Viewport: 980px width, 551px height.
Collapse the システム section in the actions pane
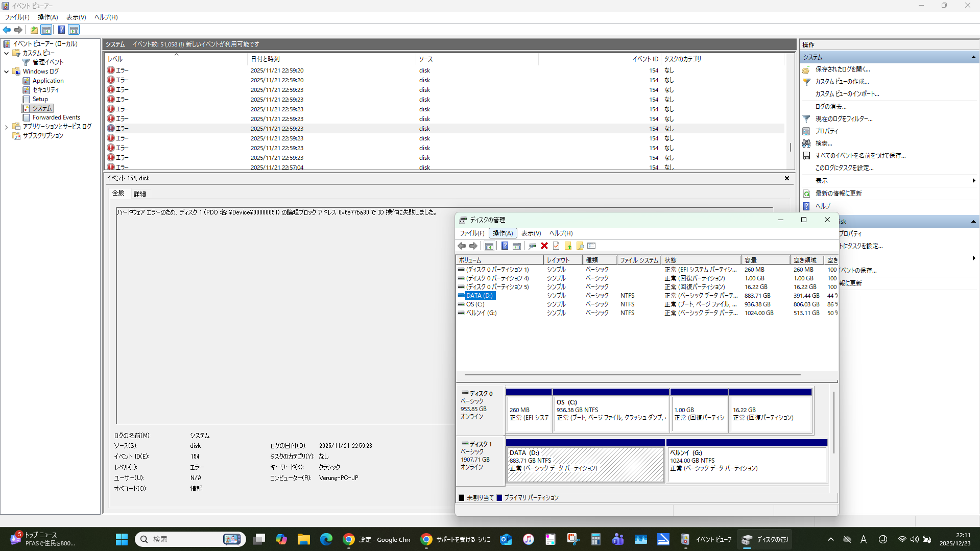click(973, 57)
